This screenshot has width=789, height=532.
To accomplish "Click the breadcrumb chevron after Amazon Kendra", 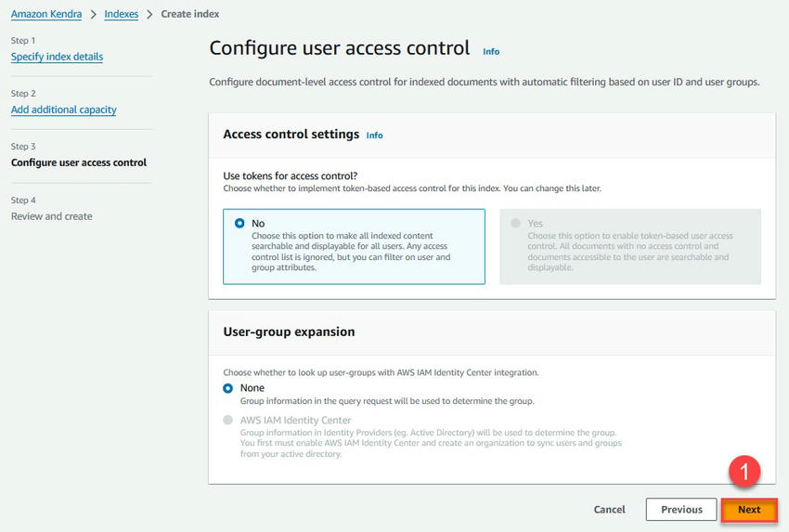I will click(93, 15).
